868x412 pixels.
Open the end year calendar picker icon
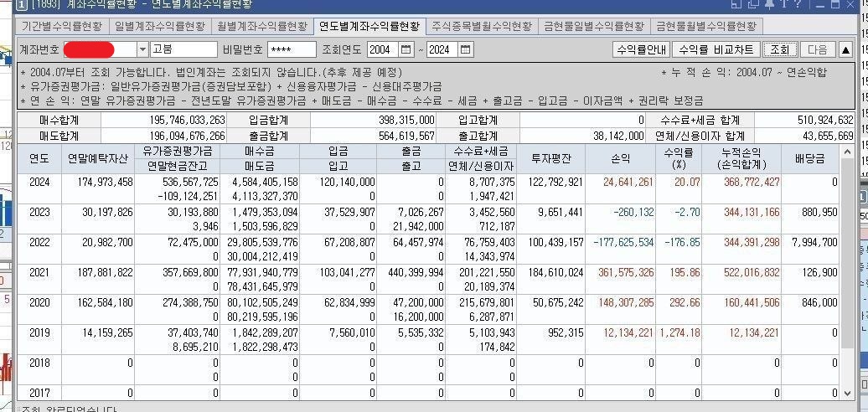click(466, 49)
